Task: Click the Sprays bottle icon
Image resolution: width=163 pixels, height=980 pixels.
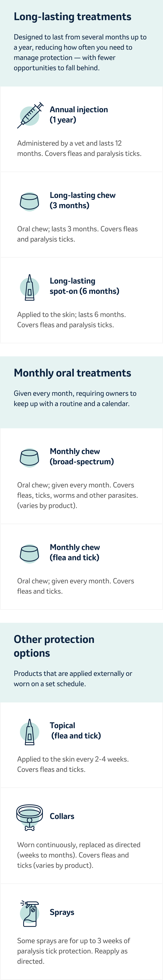Action: [30, 913]
